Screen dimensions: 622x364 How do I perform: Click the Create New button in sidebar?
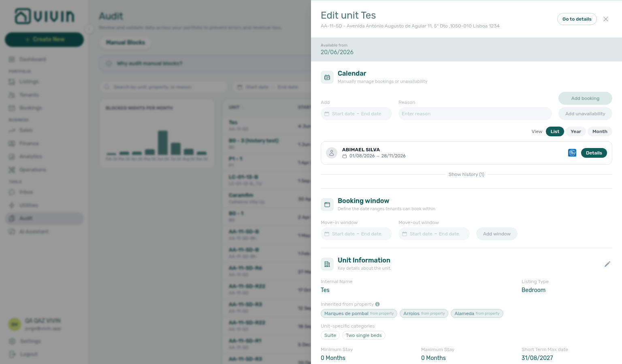click(x=44, y=39)
